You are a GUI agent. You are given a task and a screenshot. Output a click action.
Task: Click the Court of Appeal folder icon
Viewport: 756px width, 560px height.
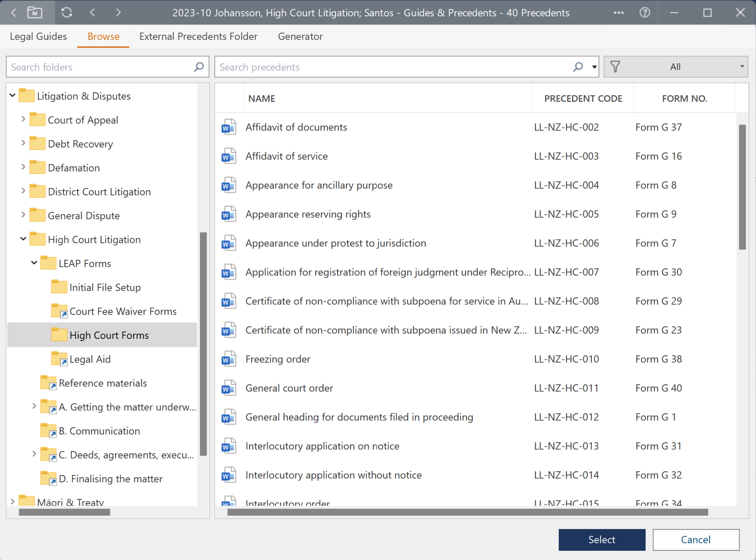(37, 119)
